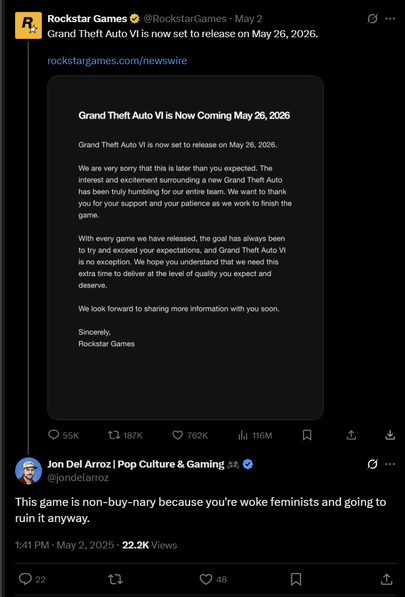The image size is (405, 597).
Task: Repost the Rockstar tweet with 187K reposts
Action: (x=125, y=435)
